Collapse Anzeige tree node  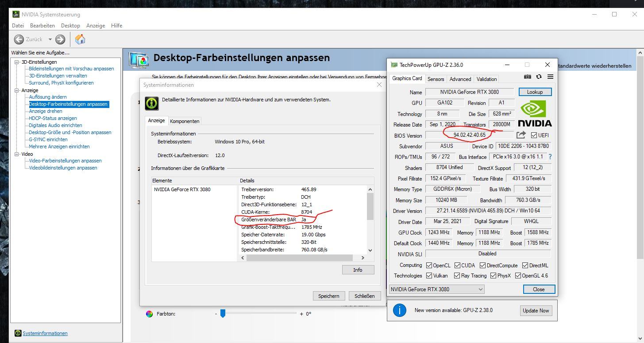click(17, 90)
